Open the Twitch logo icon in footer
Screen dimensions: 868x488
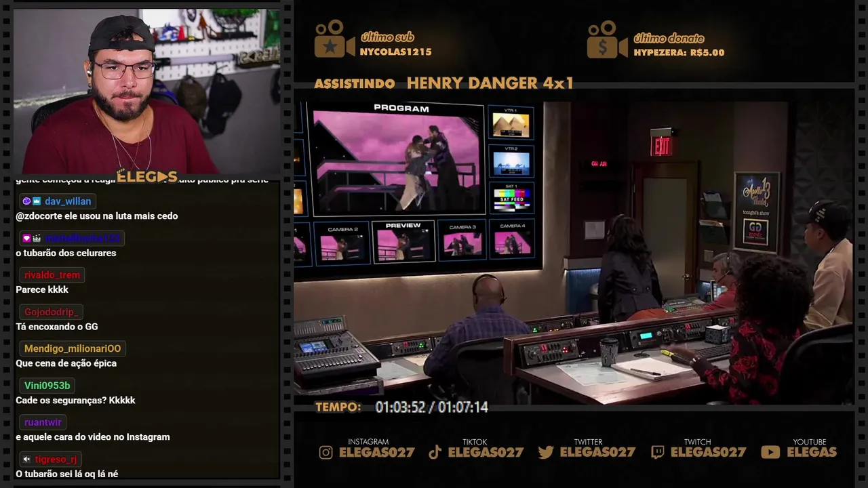coord(658,452)
